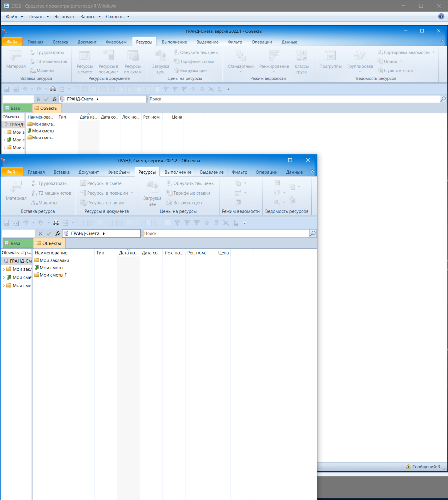Click С учетом к-тов in 2022.1 ribbon
The width and height of the screenshot is (448, 500).
(395, 70)
